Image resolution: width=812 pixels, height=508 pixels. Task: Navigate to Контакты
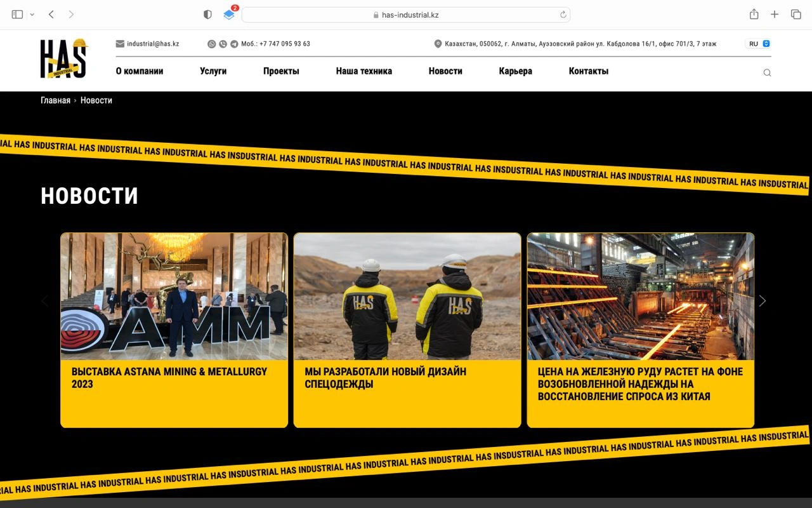point(589,71)
